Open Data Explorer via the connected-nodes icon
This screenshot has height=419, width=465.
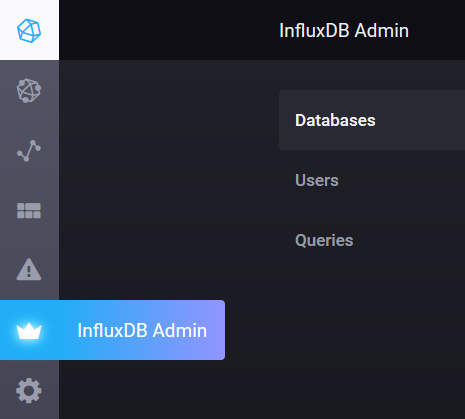pyautogui.click(x=29, y=151)
